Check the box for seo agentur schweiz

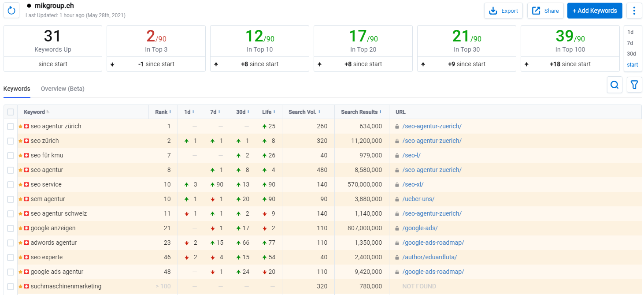(x=11, y=213)
